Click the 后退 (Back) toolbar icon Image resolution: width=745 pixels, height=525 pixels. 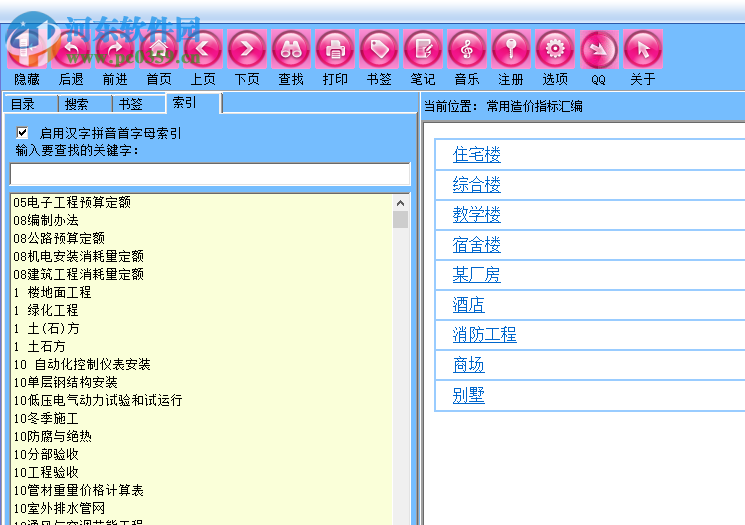click(x=71, y=48)
